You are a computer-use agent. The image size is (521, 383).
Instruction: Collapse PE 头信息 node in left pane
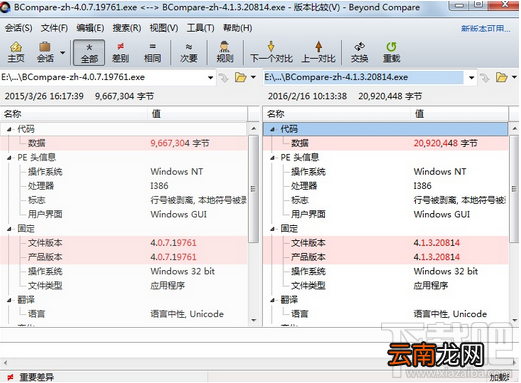tap(9, 158)
